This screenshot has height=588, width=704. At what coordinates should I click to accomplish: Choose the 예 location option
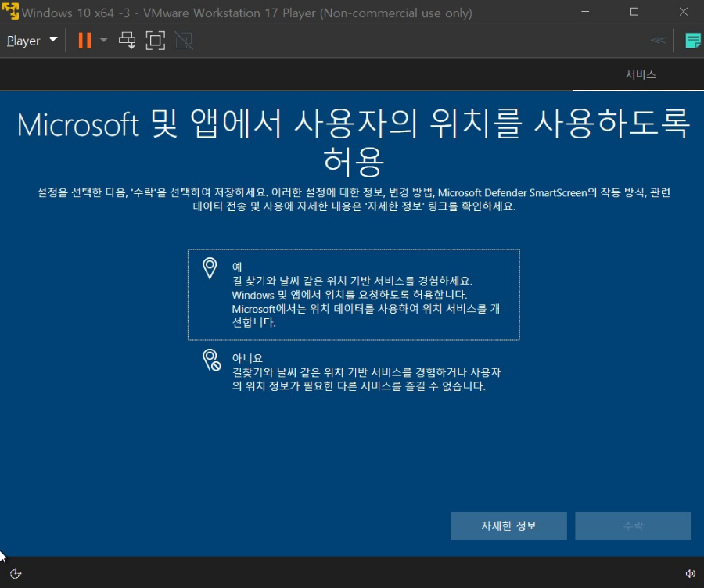pos(354,295)
